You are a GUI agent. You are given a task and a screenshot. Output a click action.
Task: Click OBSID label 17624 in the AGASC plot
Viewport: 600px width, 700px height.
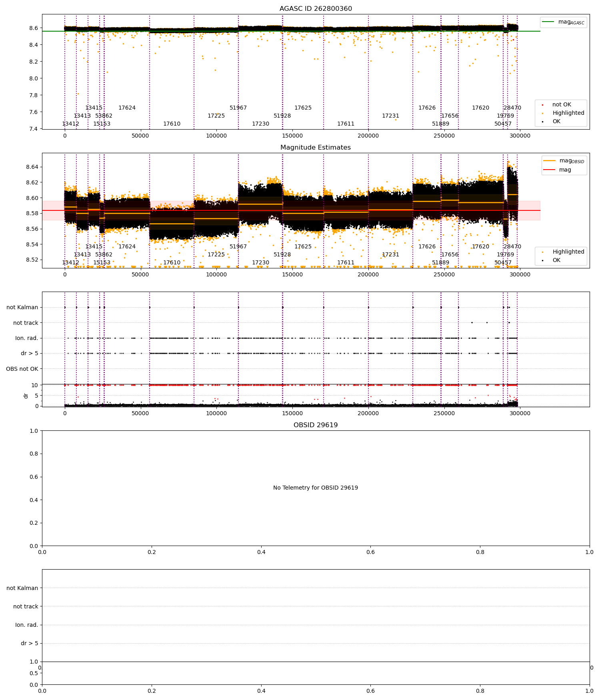[127, 108]
